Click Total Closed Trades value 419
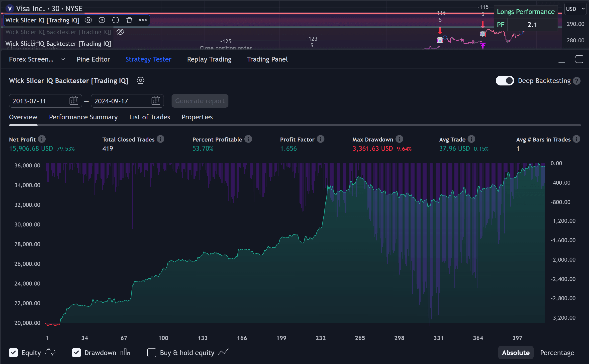Viewport: 589px width, 364px height. tap(108, 148)
